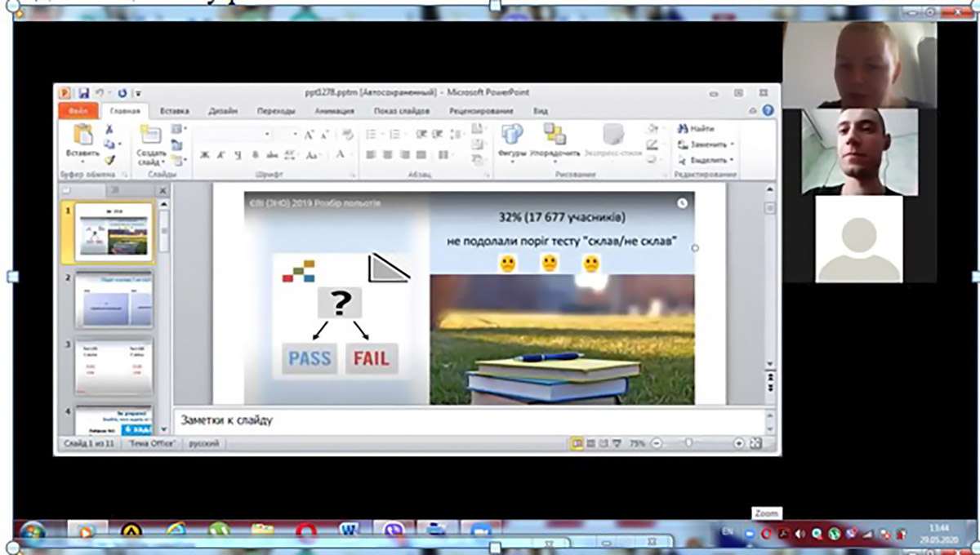Open PowerPoint Help question mark icon

(768, 110)
